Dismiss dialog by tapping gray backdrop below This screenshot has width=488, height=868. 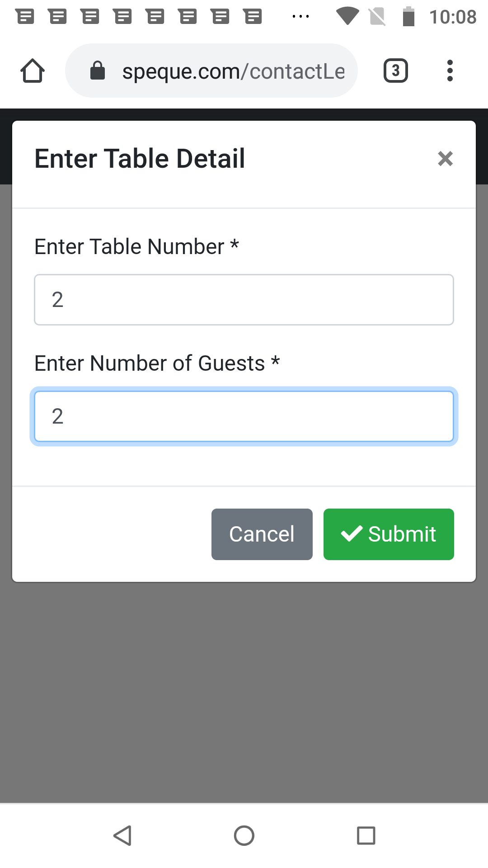coord(244,692)
